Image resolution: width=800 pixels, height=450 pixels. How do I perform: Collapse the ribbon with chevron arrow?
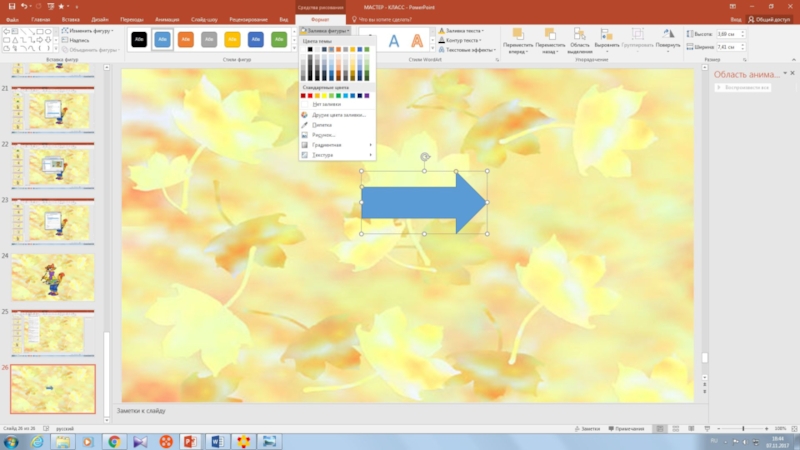pyautogui.click(x=793, y=60)
